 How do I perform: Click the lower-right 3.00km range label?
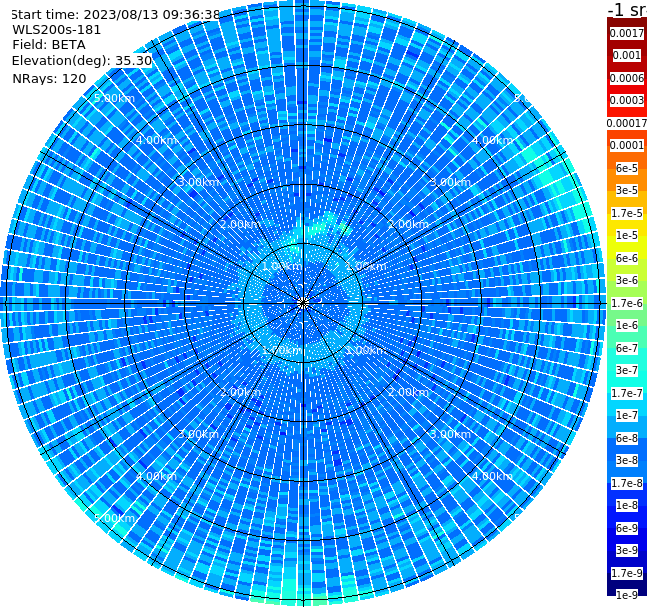coord(450,434)
